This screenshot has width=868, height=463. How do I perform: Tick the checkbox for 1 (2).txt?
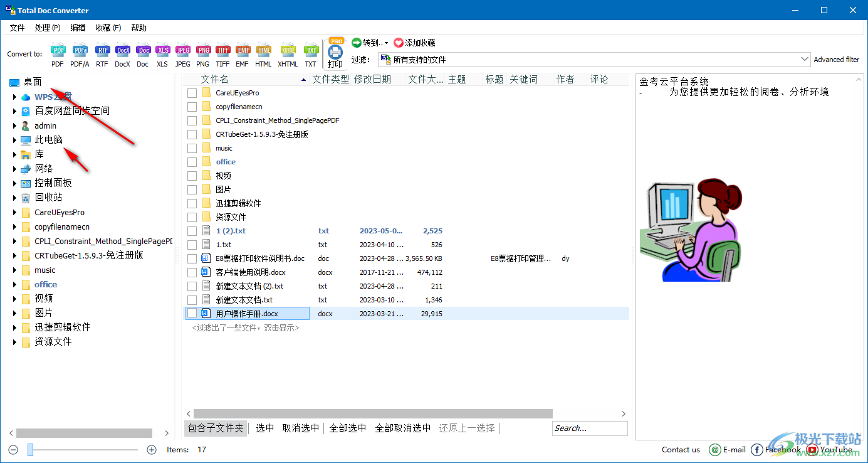pos(192,231)
